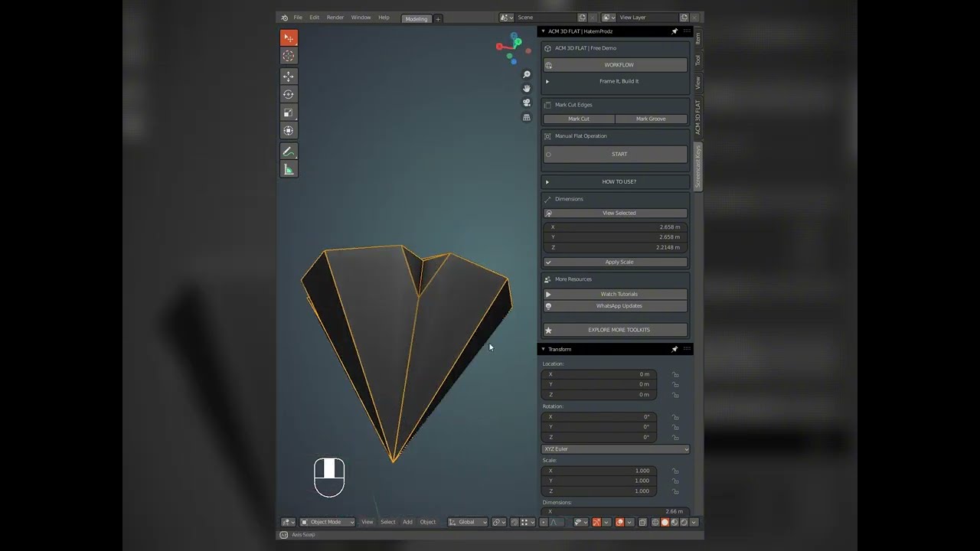Select the Scale tool
The width and height of the screenshot is (980, 551).
coord(289,112)
